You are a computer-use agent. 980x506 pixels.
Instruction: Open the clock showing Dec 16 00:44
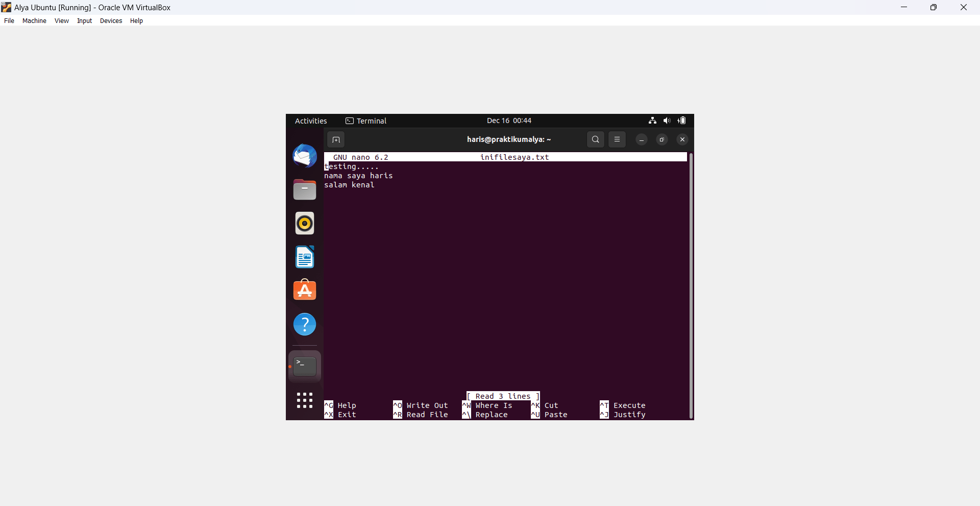509,121
